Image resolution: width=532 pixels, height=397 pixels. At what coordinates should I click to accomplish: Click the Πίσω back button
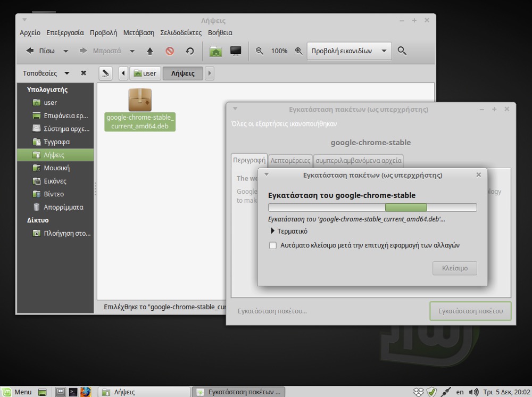pyautogui.click(x=41, y=51)
